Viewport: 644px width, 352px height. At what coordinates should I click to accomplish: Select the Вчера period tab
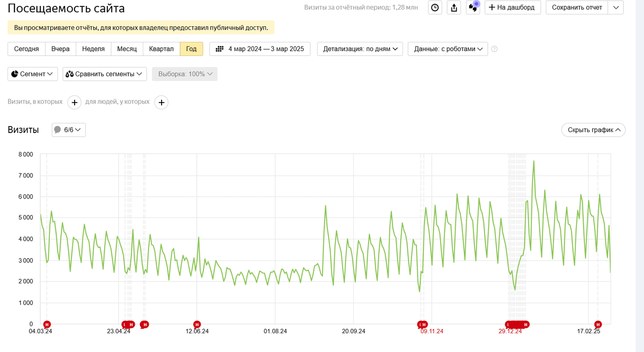pos(61,49)
